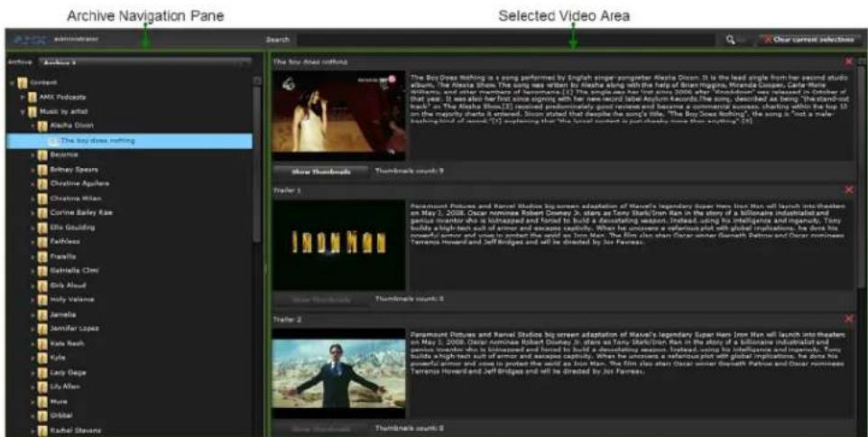Click the Music by artist folder icon

tap(32, 112)
